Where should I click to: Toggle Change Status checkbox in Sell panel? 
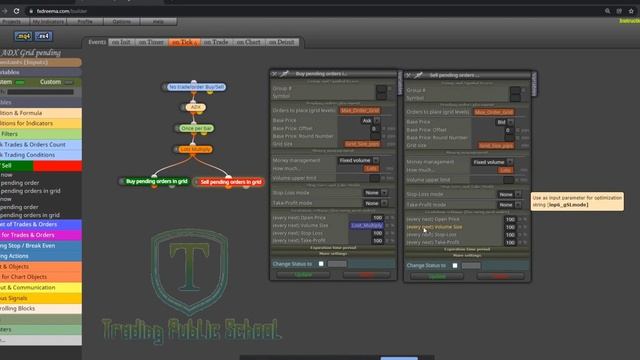455,266
